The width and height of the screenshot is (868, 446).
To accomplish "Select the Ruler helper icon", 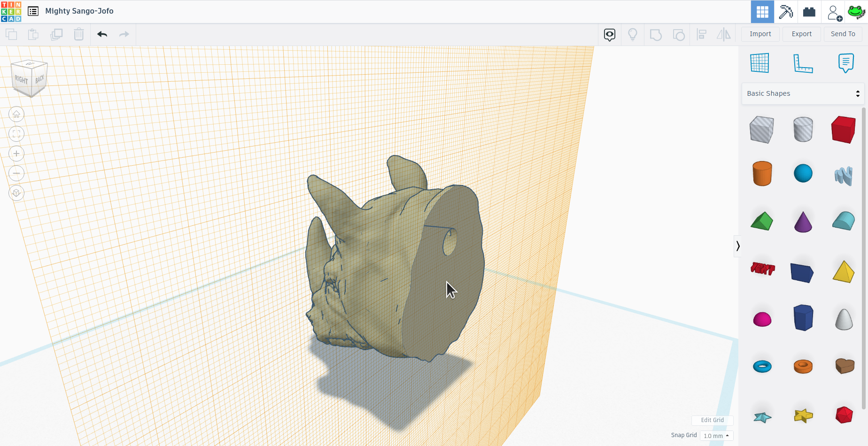I will click(803, 63).
